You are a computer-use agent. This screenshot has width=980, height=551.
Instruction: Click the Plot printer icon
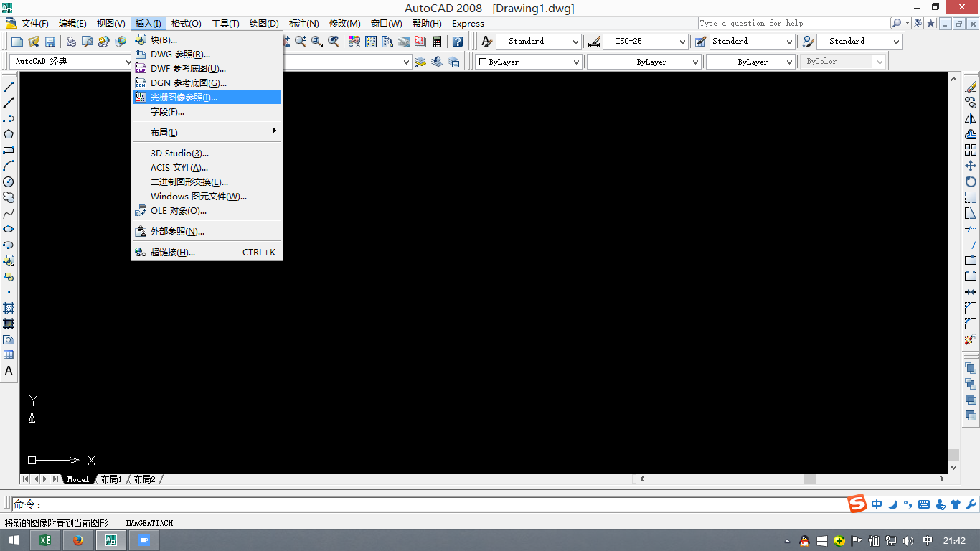[71, 42]
